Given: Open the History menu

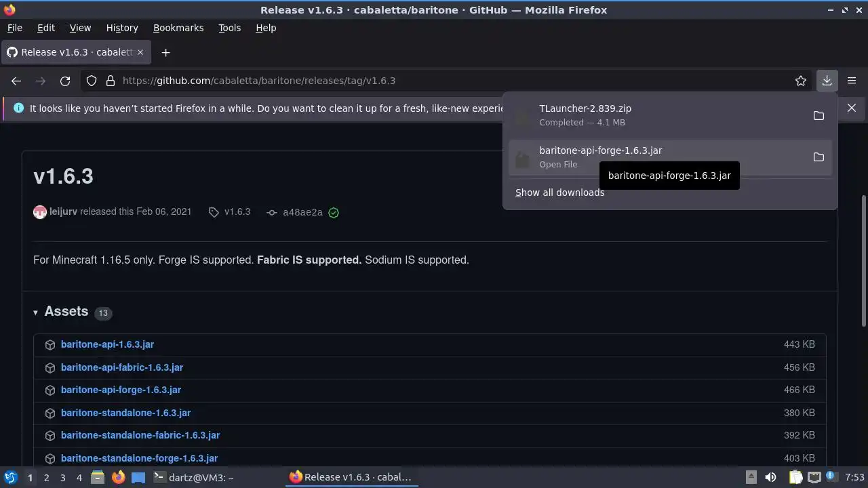Looking at the screenshot, I should [122, 28].
